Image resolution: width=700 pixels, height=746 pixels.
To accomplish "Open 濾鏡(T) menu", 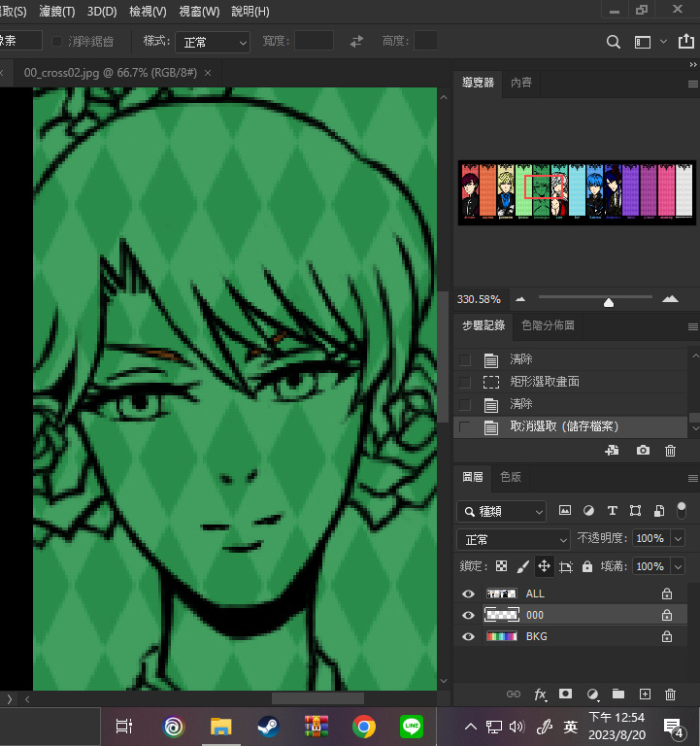I will [57, 12].
